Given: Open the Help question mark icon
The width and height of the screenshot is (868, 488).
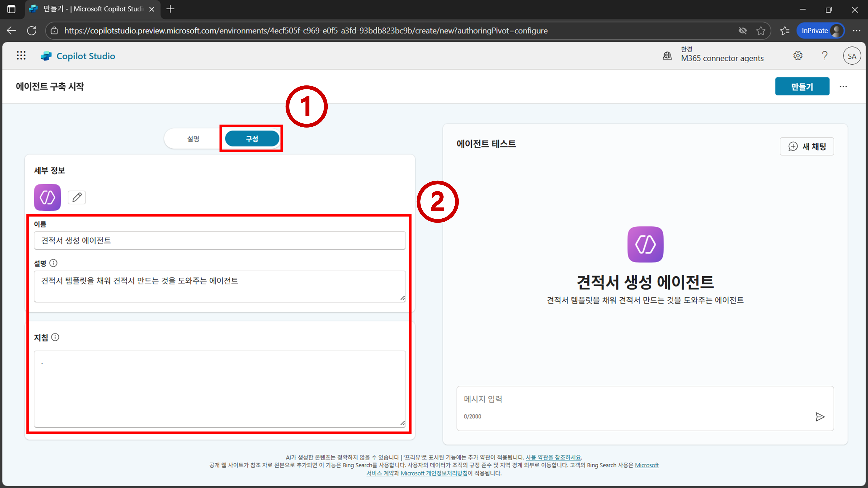Looking at the screenshot, I should tap(825, 56).
